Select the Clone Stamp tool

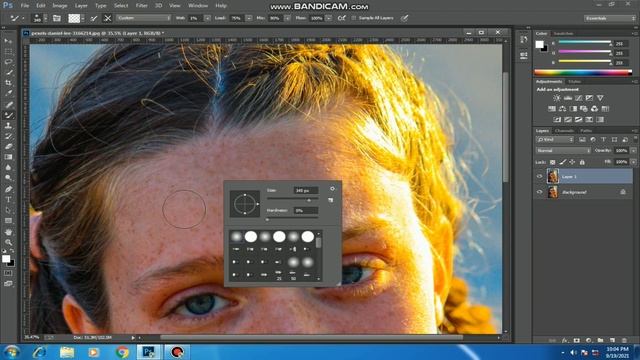click(x=8, y=126)
